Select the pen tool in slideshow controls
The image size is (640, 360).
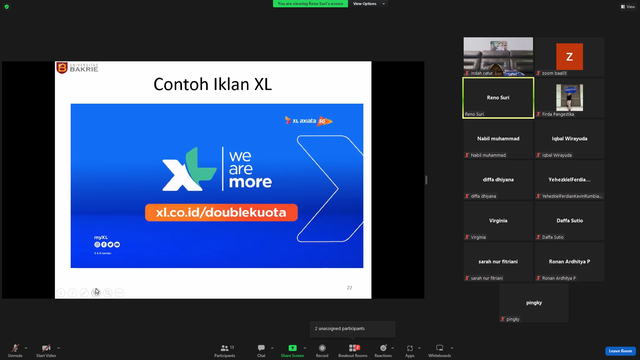pyautogui.click(x=84, y=292)
